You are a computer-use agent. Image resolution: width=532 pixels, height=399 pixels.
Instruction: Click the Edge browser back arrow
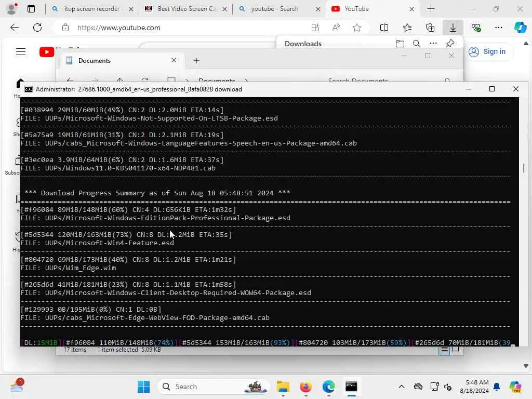coord(15,28)
